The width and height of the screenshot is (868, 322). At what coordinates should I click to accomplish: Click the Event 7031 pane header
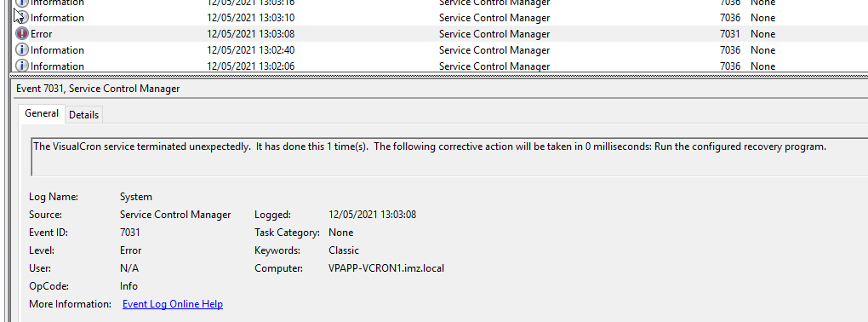tap(98, 89)
